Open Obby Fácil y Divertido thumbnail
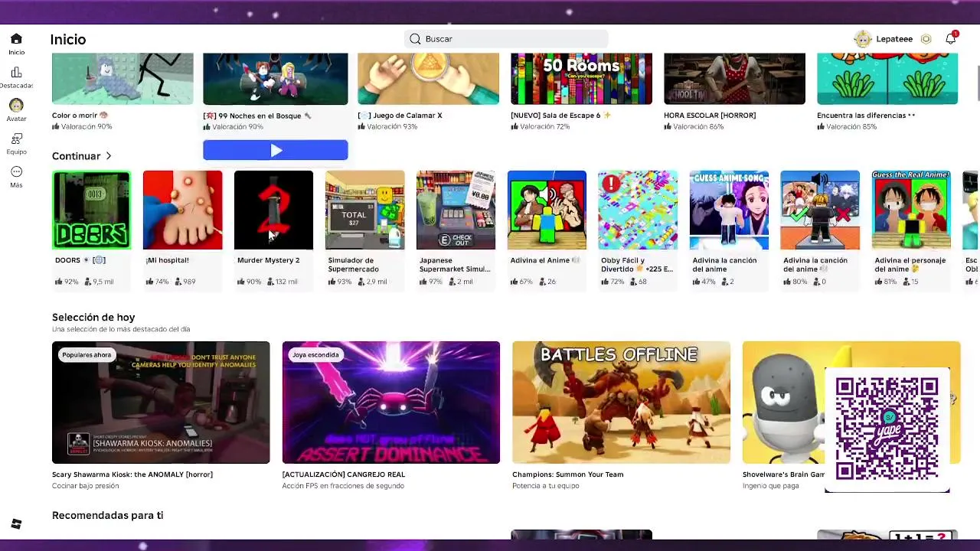This screenshot has height=551, width=980. coord(638,210)
